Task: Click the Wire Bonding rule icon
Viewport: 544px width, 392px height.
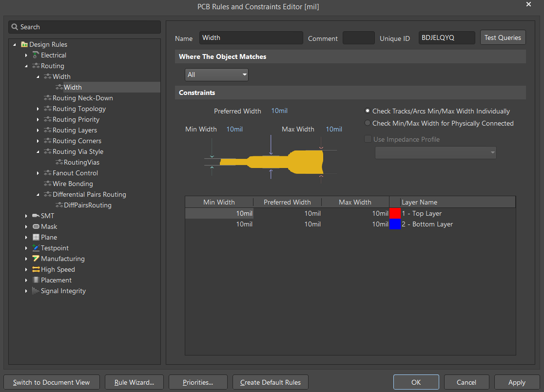Action: [48, 184]
